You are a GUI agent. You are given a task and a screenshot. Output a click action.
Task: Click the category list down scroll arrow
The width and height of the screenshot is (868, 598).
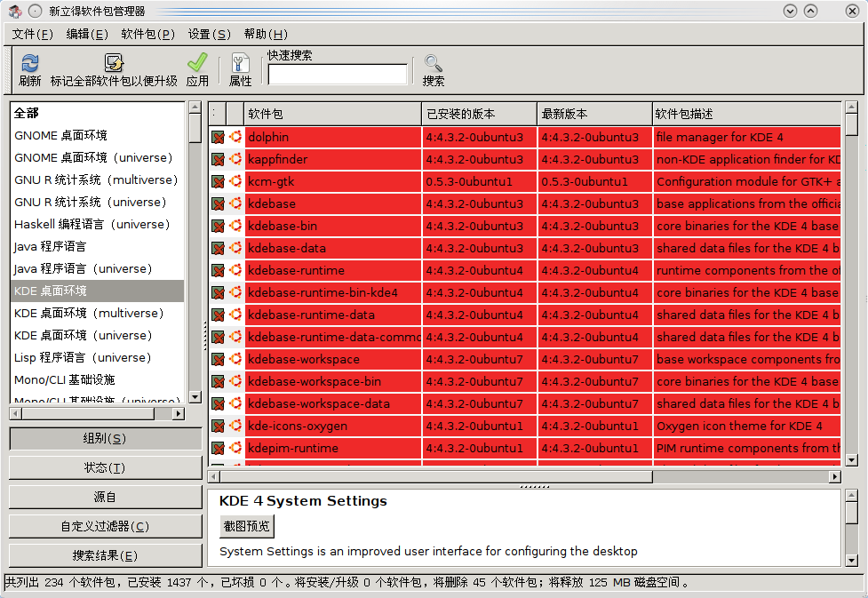pos(195,397)
